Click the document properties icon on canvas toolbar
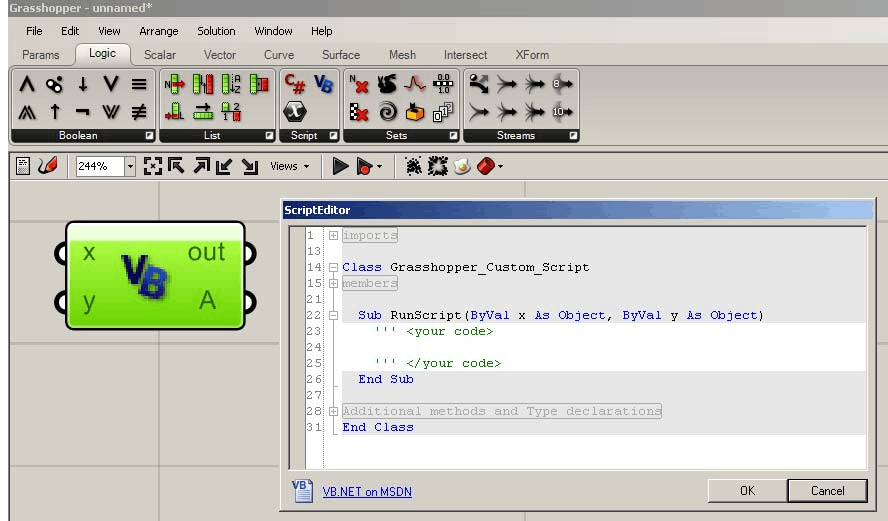 pos(23,166)
